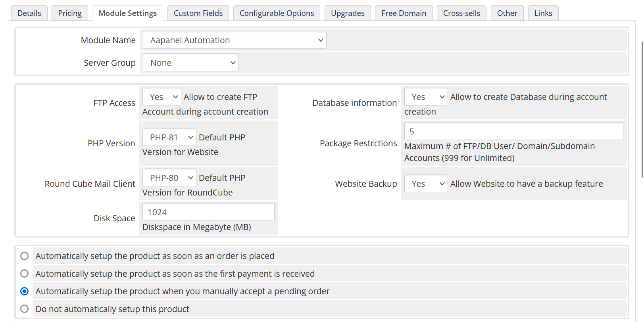Screen dimensions: 644x322
Task: Open the Upgrades tab
Action: click(348, 13)
